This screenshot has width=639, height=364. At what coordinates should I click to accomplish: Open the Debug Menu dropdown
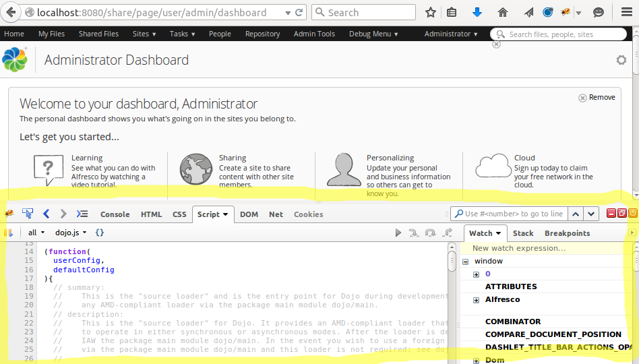(x=373, y=34)
